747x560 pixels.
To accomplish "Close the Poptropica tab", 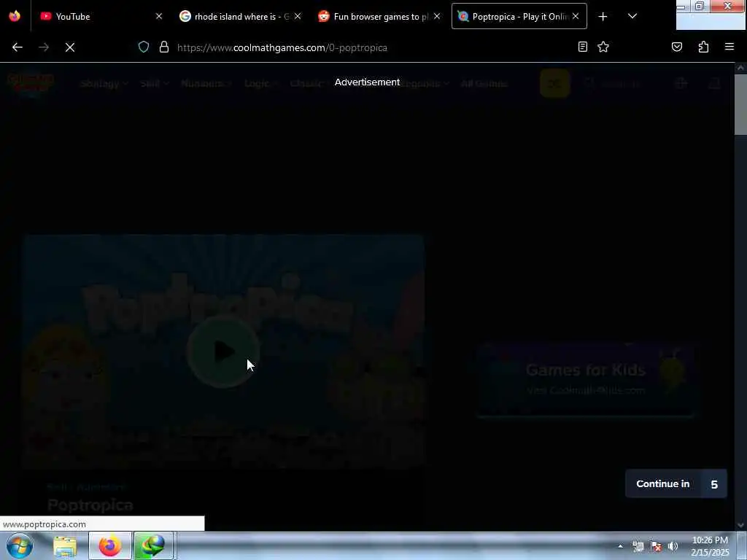I will (576, 16).
